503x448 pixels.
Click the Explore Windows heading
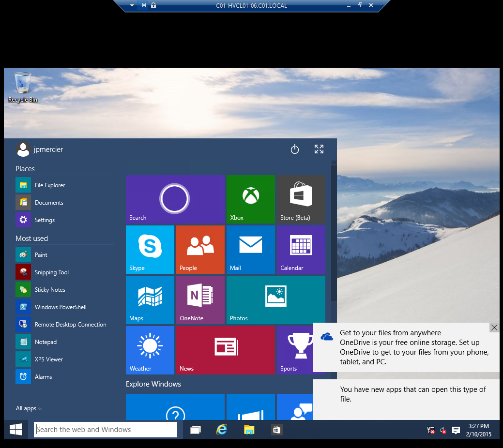click(153, 384)
